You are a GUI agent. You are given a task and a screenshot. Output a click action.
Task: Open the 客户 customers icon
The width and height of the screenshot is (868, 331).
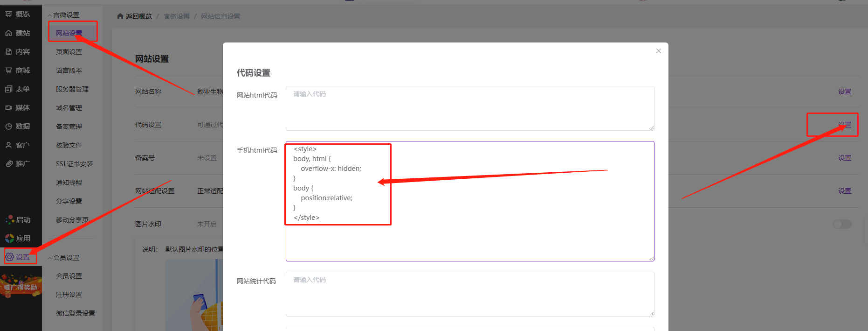point(9,145)
